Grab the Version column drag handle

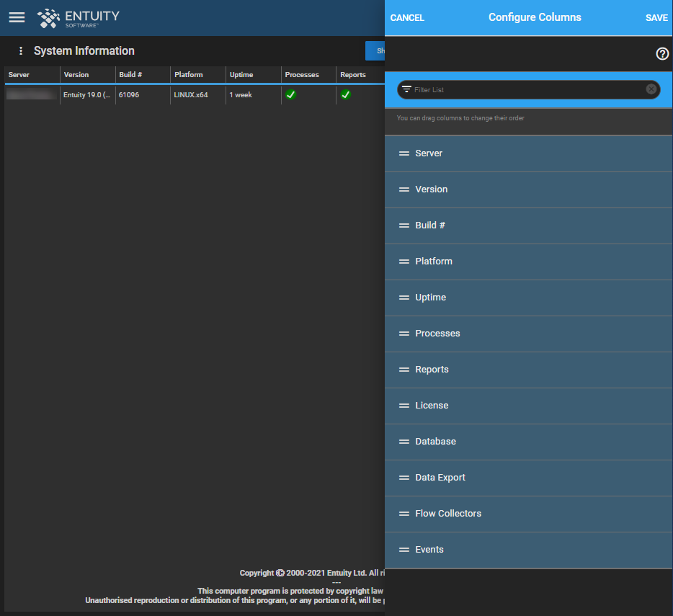(404, 189)
